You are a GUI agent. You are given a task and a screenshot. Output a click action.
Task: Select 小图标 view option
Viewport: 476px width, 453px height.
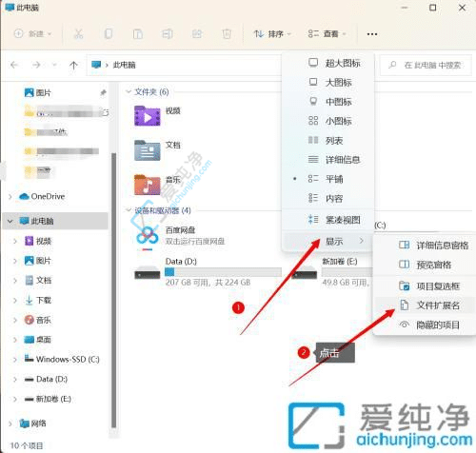coord(328,121)
